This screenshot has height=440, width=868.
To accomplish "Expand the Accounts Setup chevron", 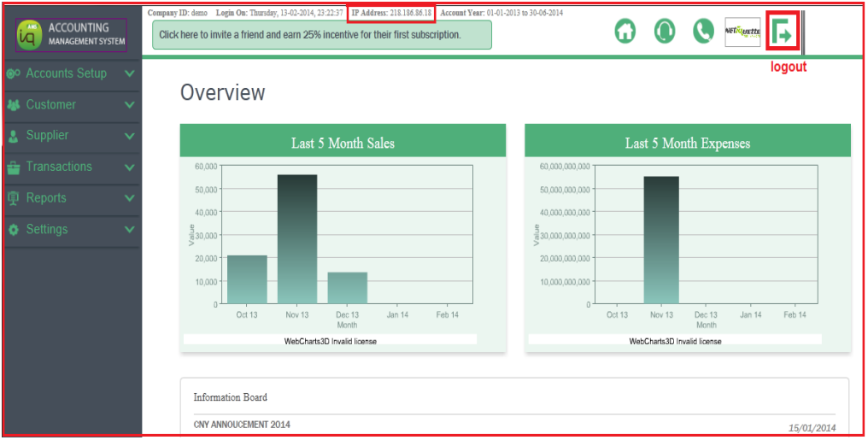I will (129, 73).
